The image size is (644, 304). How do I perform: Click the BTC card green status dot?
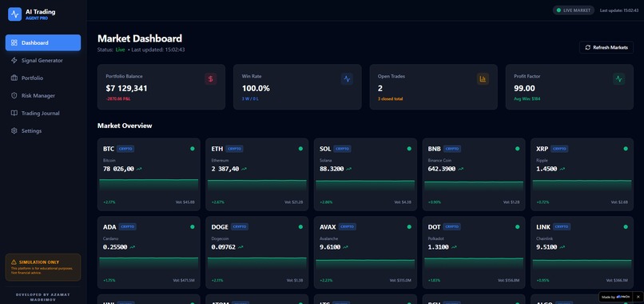point(193,149)
